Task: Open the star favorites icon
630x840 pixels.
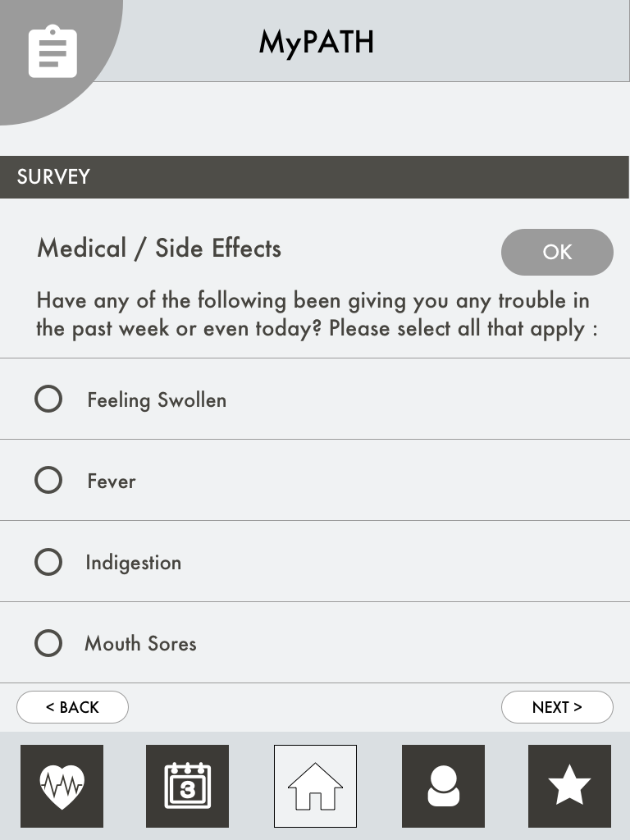Action: 569,786
